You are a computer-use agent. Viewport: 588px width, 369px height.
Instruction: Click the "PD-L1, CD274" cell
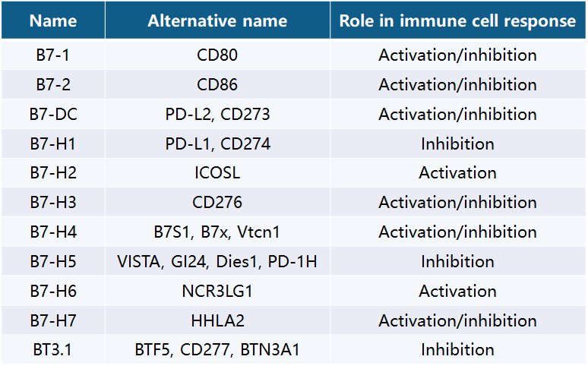(x=217, y=143)
